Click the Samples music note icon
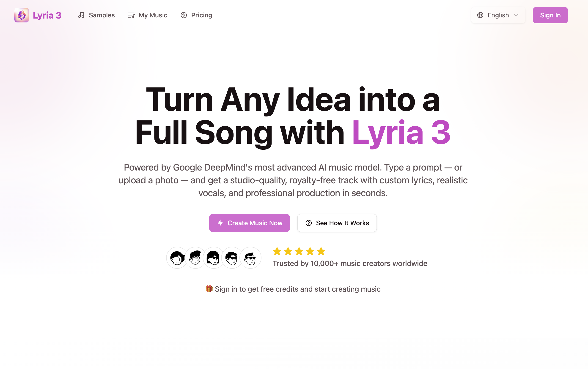 tap(81, 15)
